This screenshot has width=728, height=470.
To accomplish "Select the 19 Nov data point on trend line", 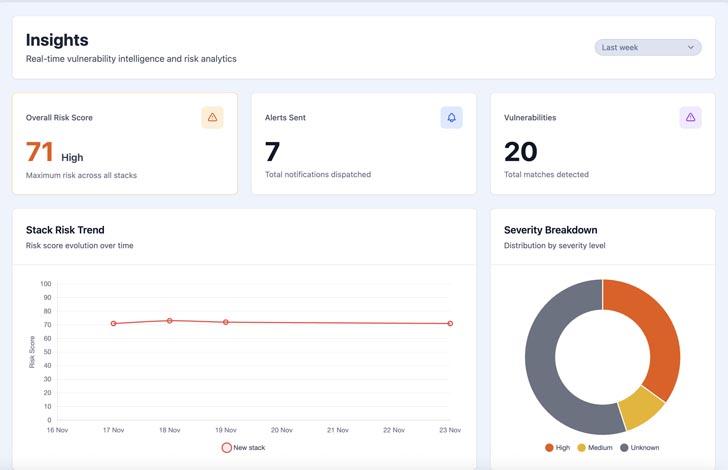I will click(x=225, y=322).
